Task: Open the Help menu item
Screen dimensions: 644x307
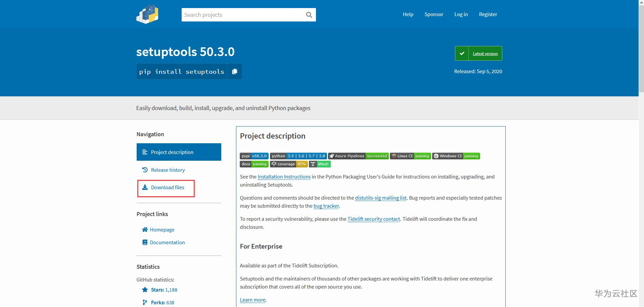Action: (x=408, y=14)
